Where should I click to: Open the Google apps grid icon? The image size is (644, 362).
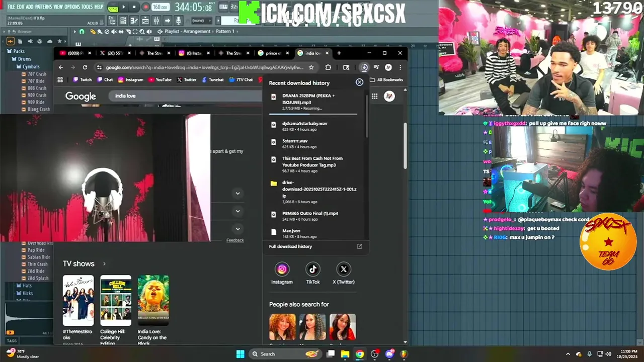click(374, 97)
